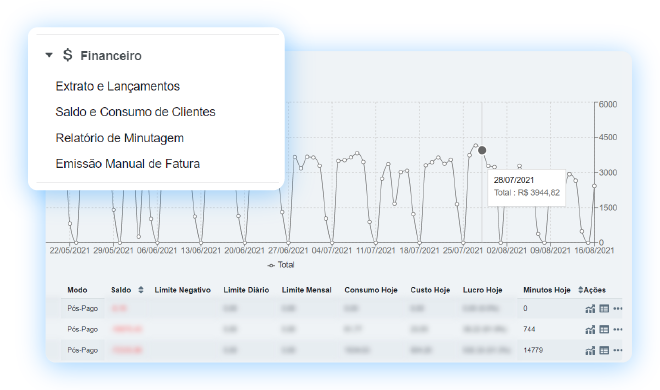Open chart icon in row with 0 minutes
Image resolution: width=660 pixels, height=390 pixels.
(x=590, y=309)
